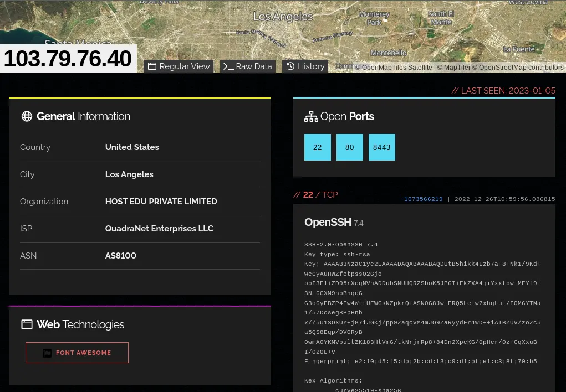Click the folder icon beside Web Technologies
The width and height of the screenshot is (566, 392).
coord(27,324)
